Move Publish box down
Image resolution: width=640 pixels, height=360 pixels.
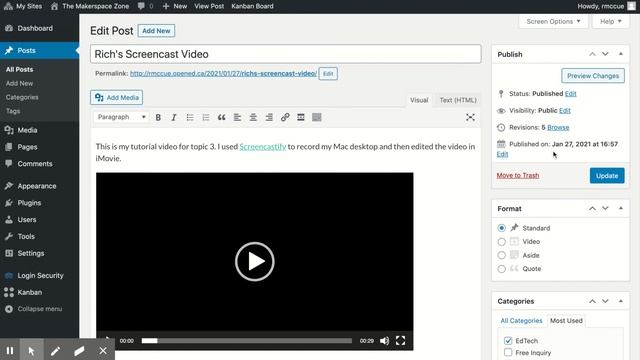click(x=605, y=54)
